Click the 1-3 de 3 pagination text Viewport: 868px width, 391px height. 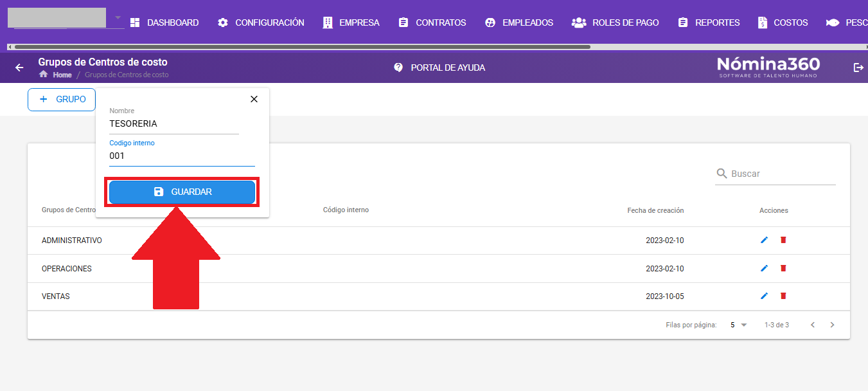point(777,325)
